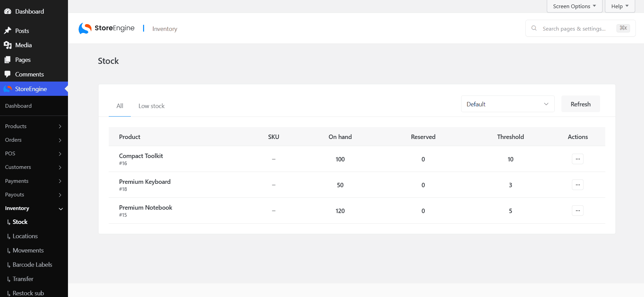Expand the Payouts submenu chevron
Viewport: 644px width, 297px height.
60,195
